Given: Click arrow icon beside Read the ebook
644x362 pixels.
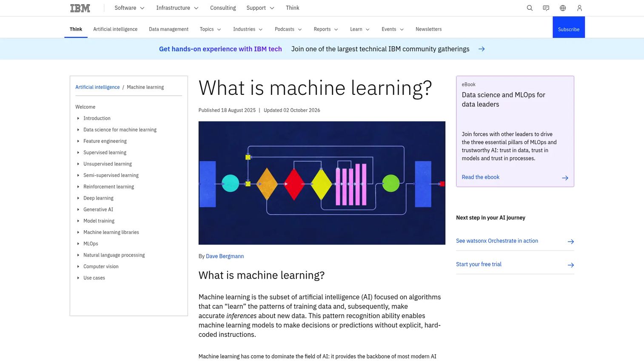Looking at the screenshot, I should pos(565,178).
